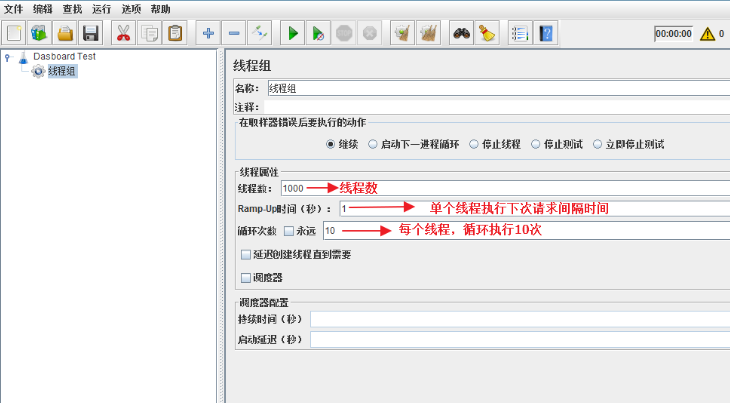Click the blue Help question mark icon
The width and height of the screenshot is (730, 403).
[x=546, y=33]
